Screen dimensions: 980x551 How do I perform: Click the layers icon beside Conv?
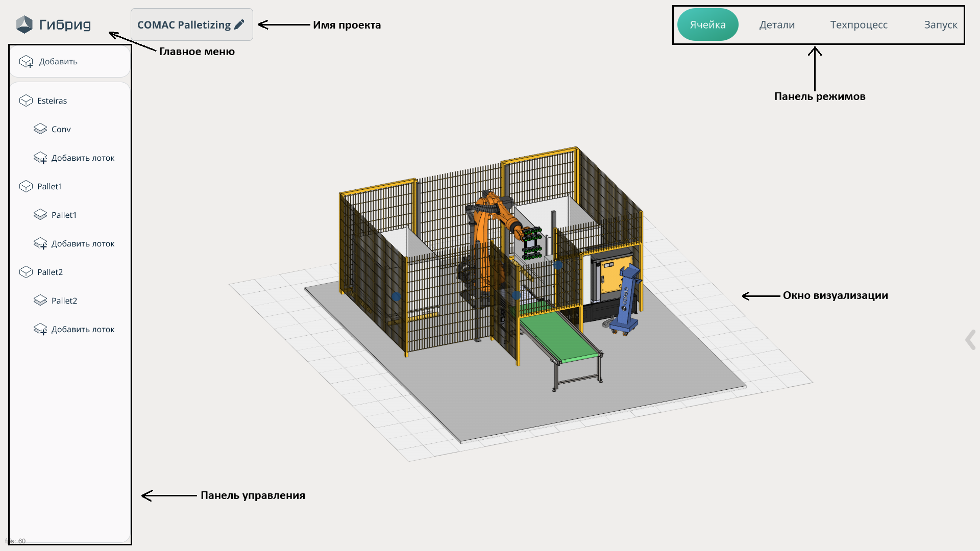[x=40, y=129]
